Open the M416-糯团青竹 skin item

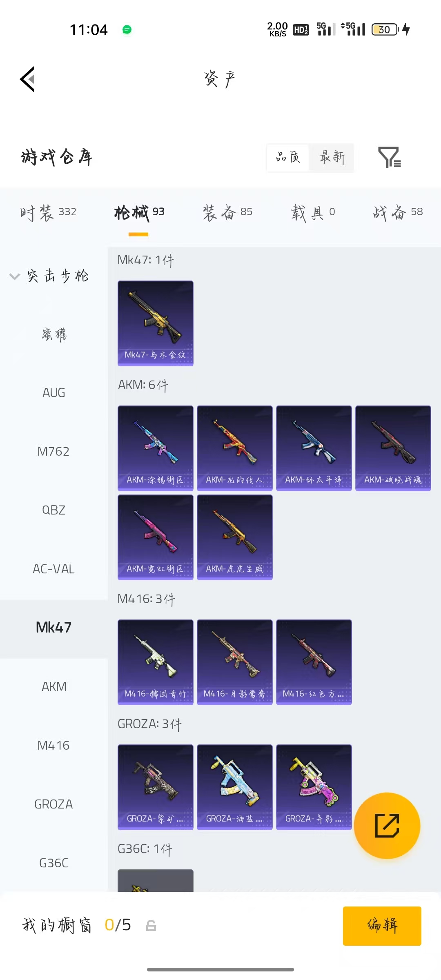[156, 662]
